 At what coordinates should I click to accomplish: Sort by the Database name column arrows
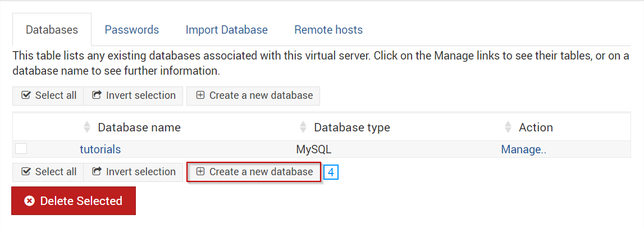86,127
